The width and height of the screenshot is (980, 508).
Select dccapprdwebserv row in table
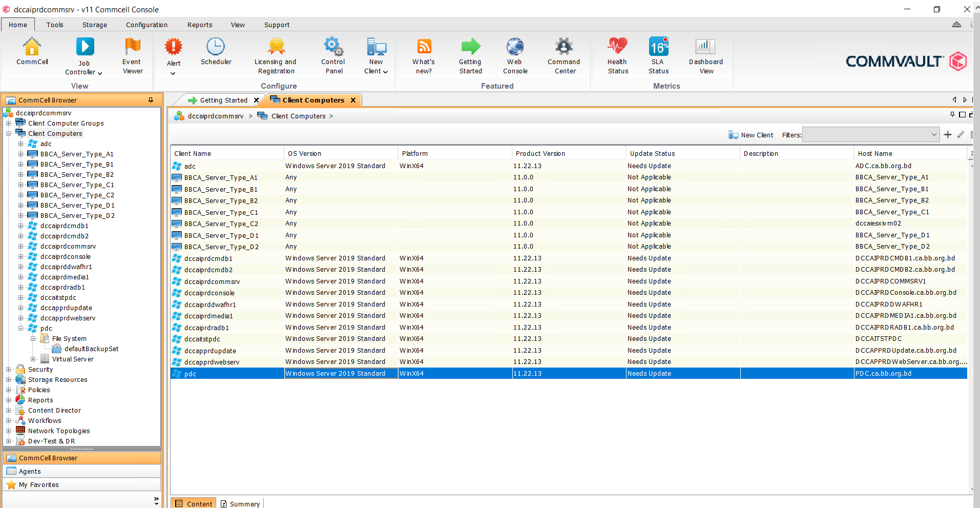pyautogui.click(x=569, y=362)
